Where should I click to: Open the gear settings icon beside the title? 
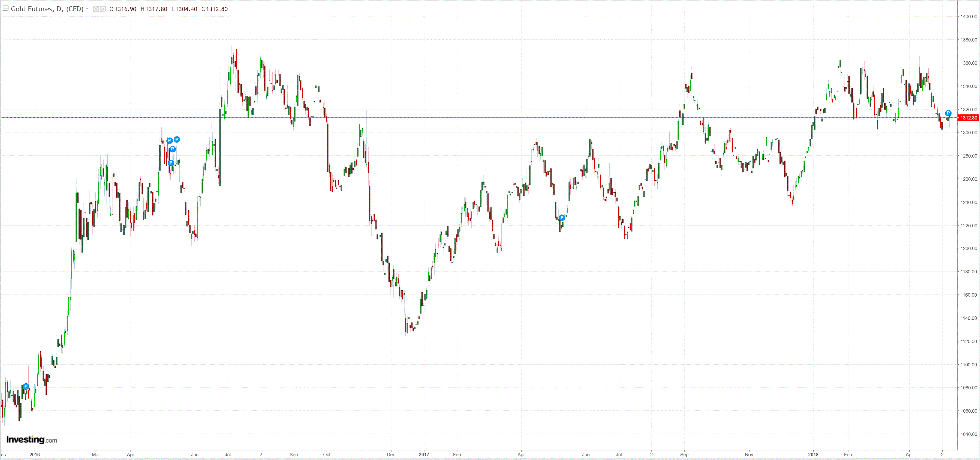(x=103, y=9)
